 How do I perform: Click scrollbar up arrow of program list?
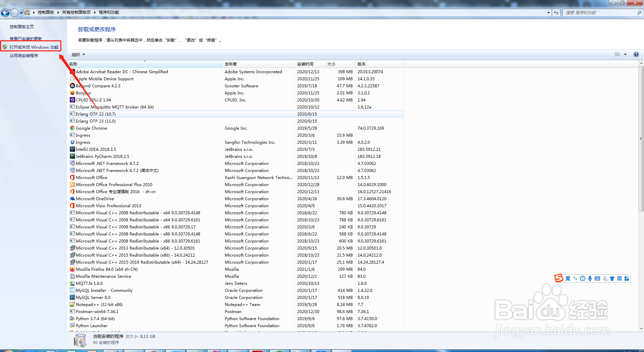[641, 63]
